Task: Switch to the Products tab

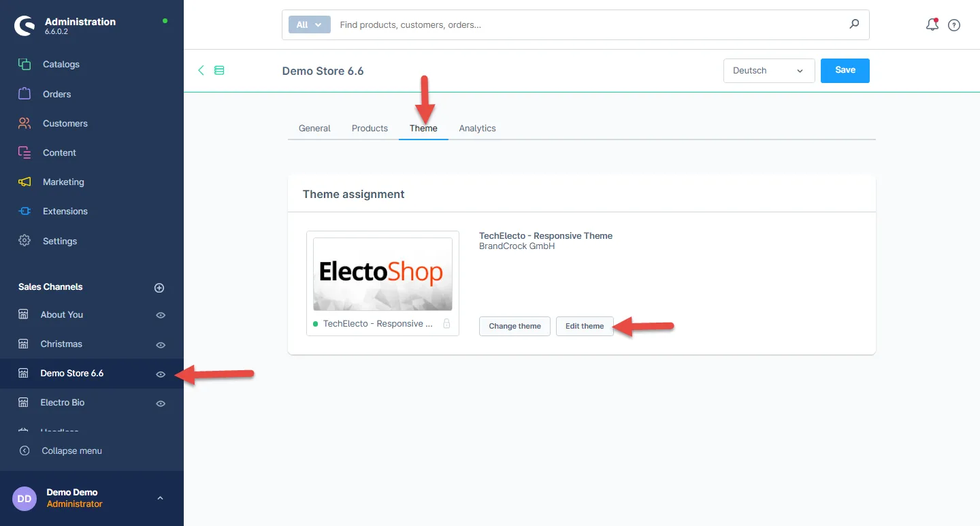Action: click(370, 129)
